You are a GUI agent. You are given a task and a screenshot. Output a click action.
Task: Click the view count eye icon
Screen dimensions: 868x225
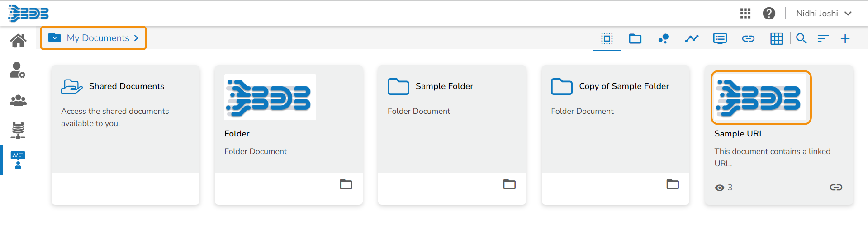719,187
